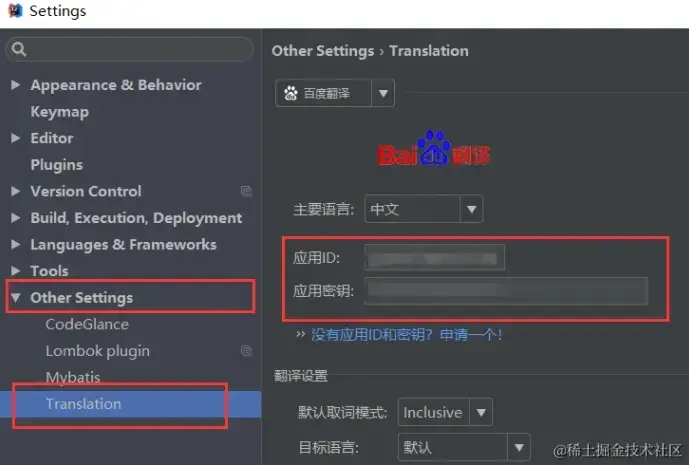
Task: Select the Version Control category
Action: [x=86, y=191]
